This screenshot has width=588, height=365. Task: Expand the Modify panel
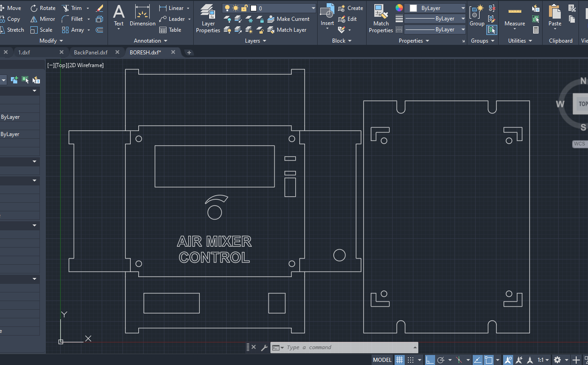51,41
